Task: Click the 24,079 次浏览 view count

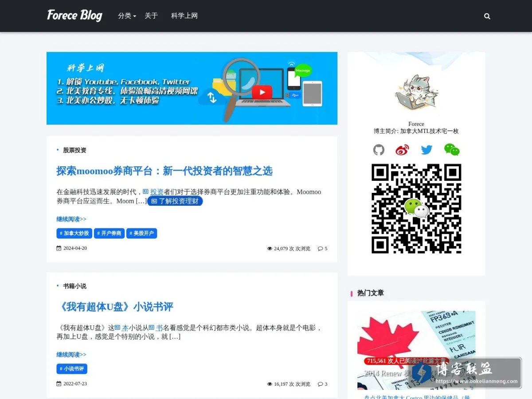Action: 292,249
